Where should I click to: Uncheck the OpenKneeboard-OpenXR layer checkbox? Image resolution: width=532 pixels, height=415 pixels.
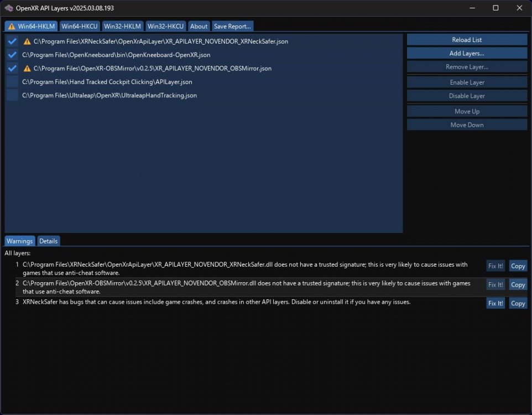(12, 55)
